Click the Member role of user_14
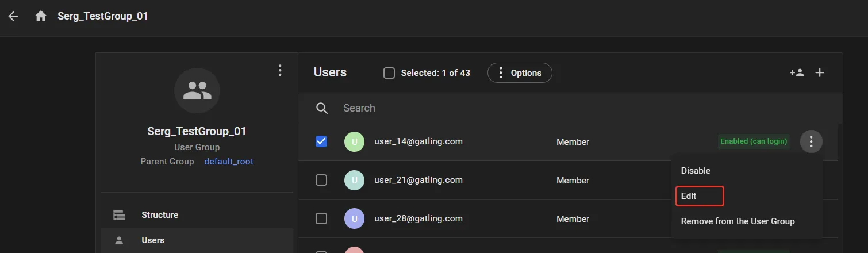Viewport: 868px width, 253px height. (573, 142)
